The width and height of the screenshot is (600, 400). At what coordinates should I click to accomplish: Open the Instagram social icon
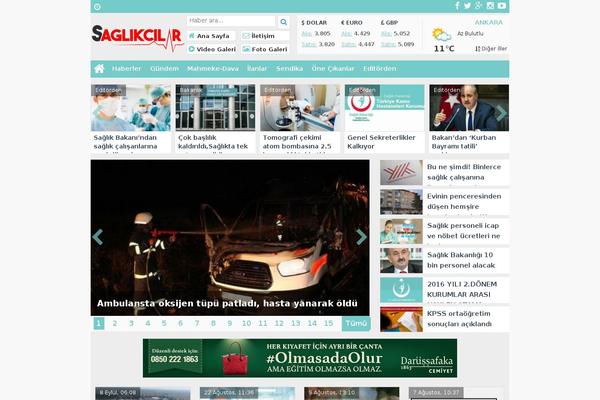(x=490, y=6)
